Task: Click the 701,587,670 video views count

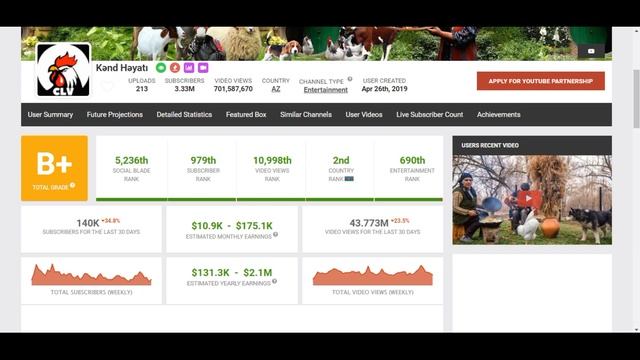Action: click(x=233, y=89)
